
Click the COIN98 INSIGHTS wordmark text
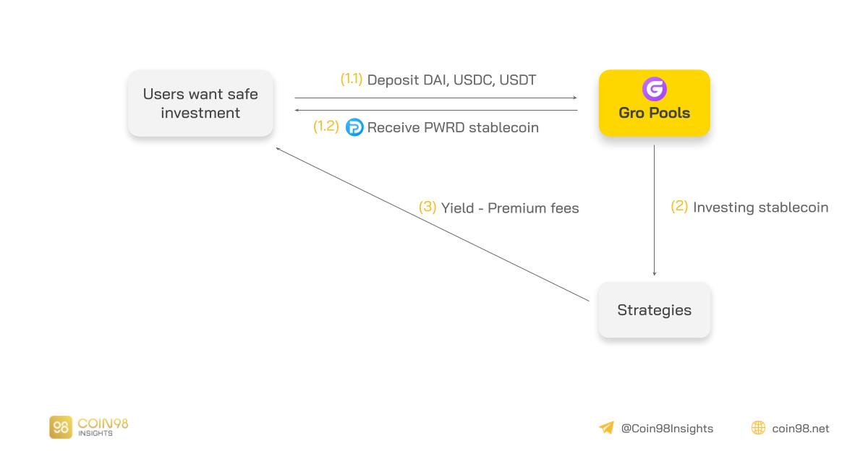(101, 427)
